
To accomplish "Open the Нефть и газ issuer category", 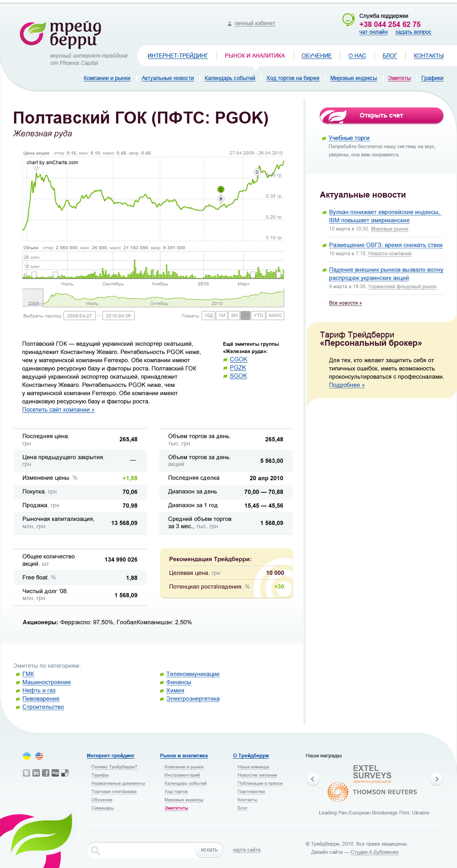I will point(39,691).
